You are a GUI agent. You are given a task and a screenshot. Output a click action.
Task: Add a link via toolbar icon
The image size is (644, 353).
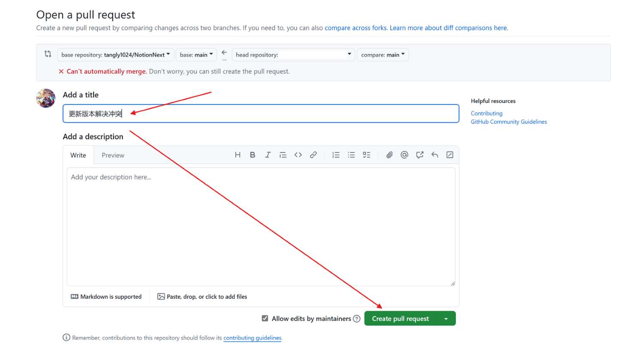tap(313, 155)
